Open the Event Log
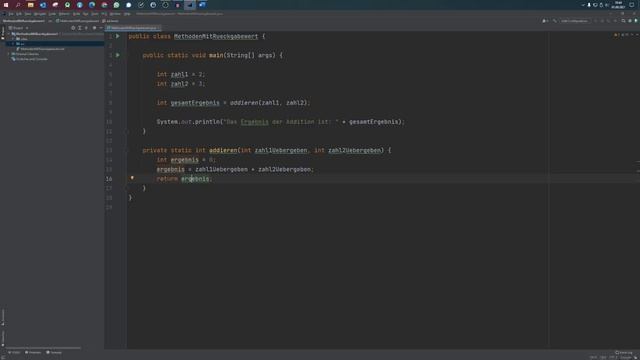This screenshot has width=640, height=360. [624, 352]
